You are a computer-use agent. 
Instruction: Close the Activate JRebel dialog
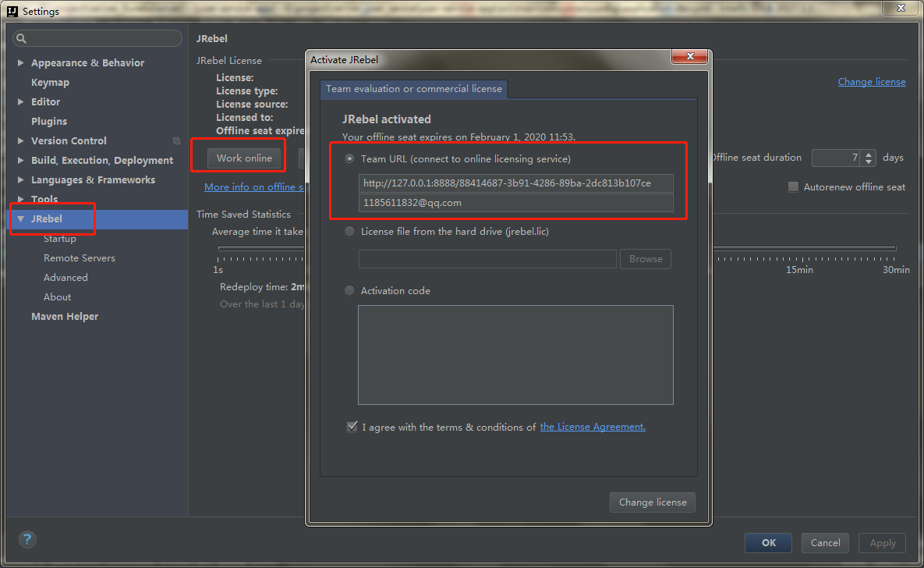689,56
